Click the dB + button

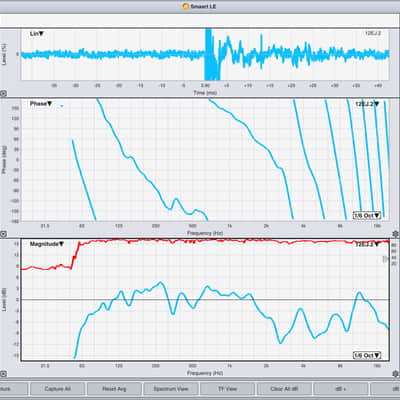pyautogui.click(x=341, y=389)
